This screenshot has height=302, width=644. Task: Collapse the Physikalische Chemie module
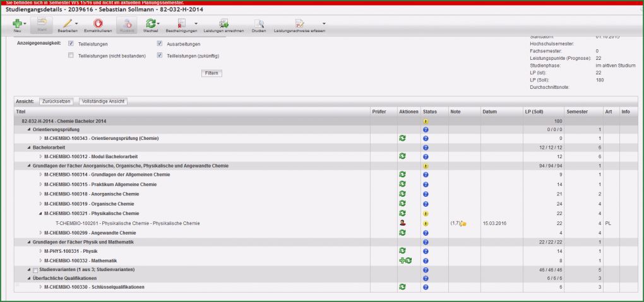point(40,214)
